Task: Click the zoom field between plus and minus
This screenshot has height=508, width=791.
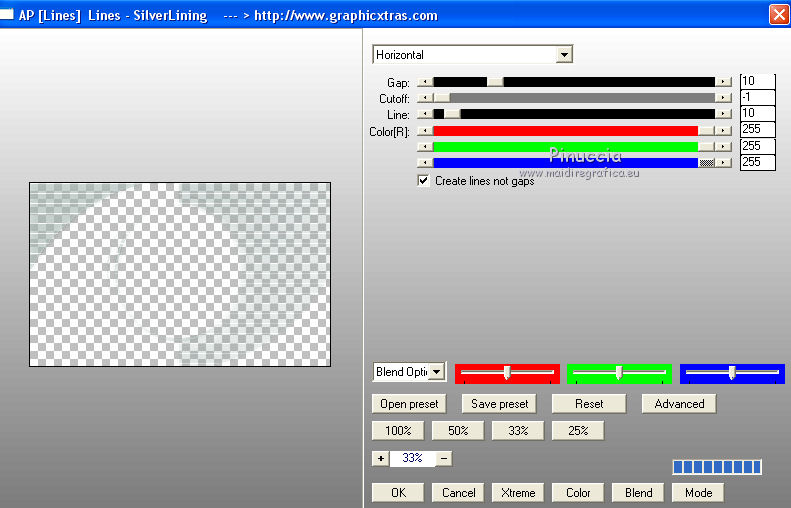Action: [412, 459]
